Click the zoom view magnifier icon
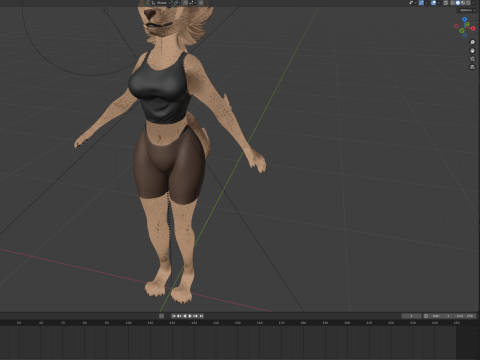 coord(472,42)
